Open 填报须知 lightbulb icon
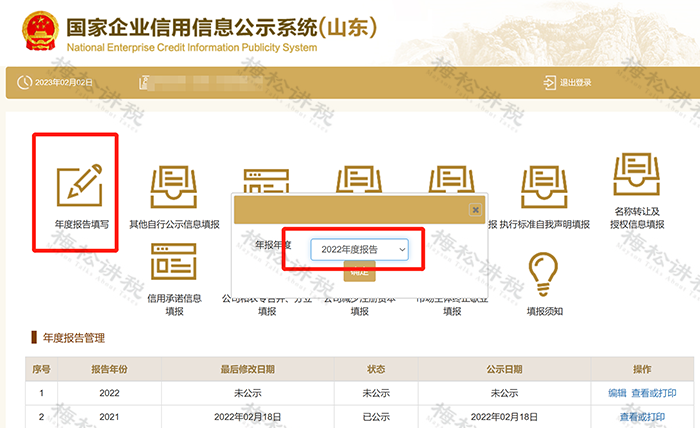 pyautogui.click(x=543, y=274)
